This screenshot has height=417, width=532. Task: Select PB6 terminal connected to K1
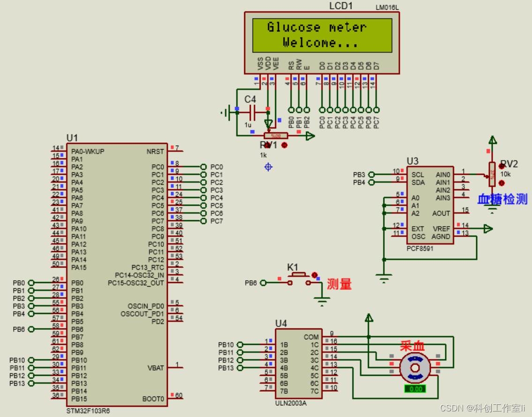(x=263, y=283)
